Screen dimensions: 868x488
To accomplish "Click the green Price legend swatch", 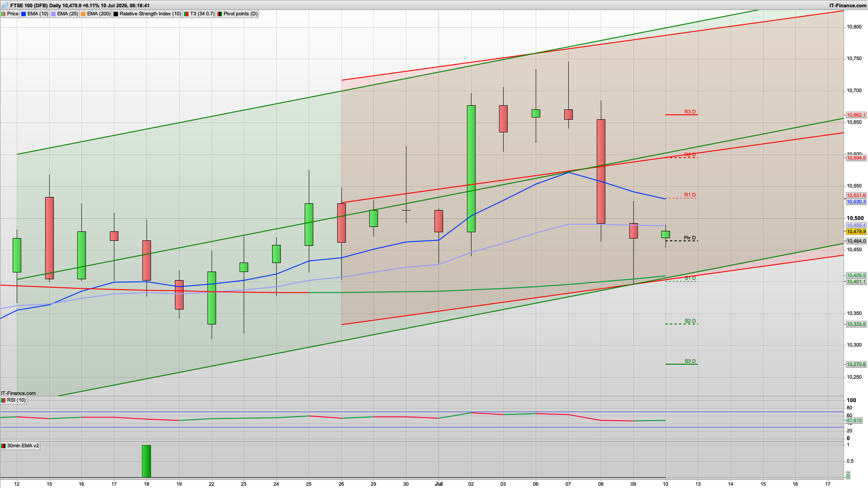I will pyautogui.click(x=3, y=14).
